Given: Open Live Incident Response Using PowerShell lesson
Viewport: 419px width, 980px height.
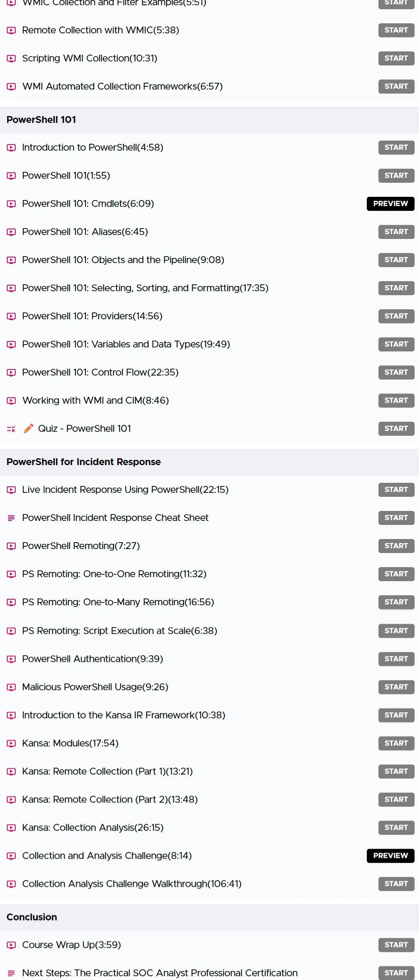Looking at the screenshot, I should (x=125, y=490).
